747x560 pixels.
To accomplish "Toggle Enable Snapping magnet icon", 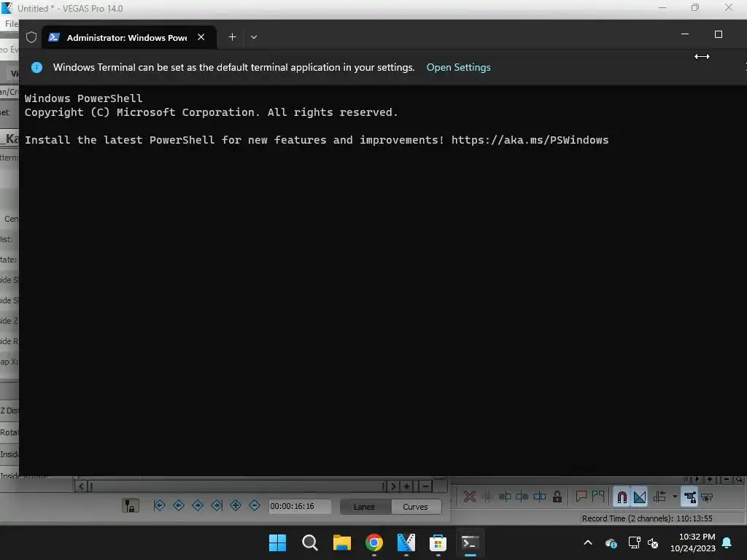I will [x=622, y=497].
